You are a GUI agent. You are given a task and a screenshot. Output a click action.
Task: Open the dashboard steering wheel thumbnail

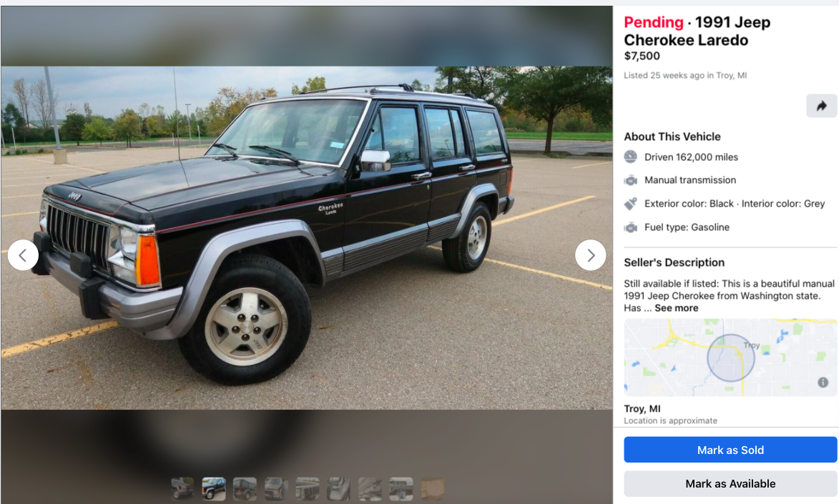(401, 489)
